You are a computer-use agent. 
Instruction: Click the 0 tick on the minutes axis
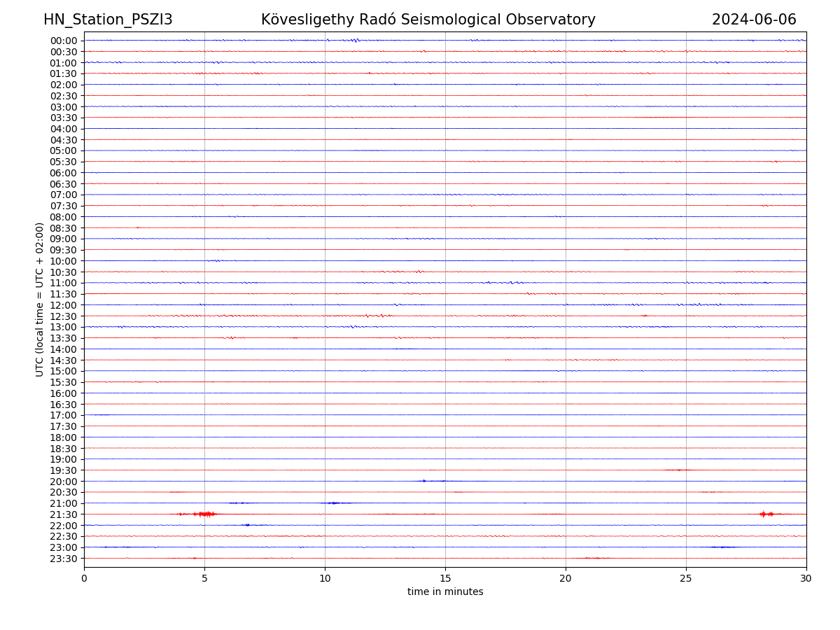click(x=84, y=579)
